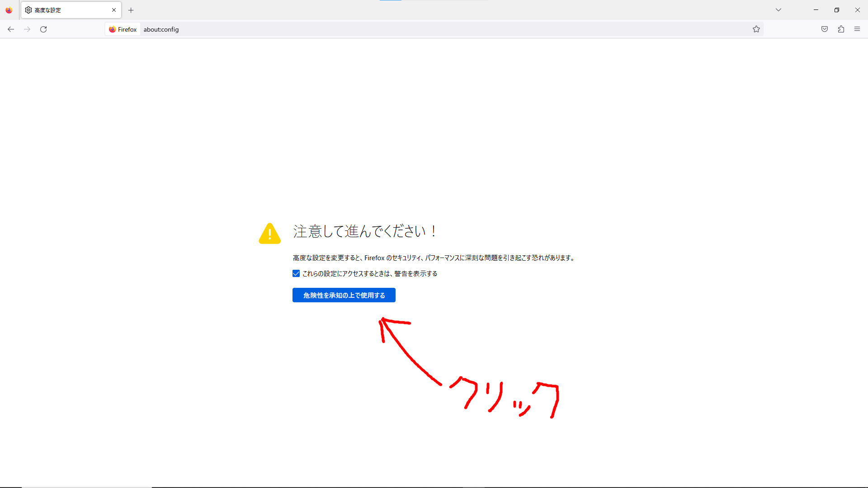
Task: Accept the risk and continue
Action: pos(344,295)
